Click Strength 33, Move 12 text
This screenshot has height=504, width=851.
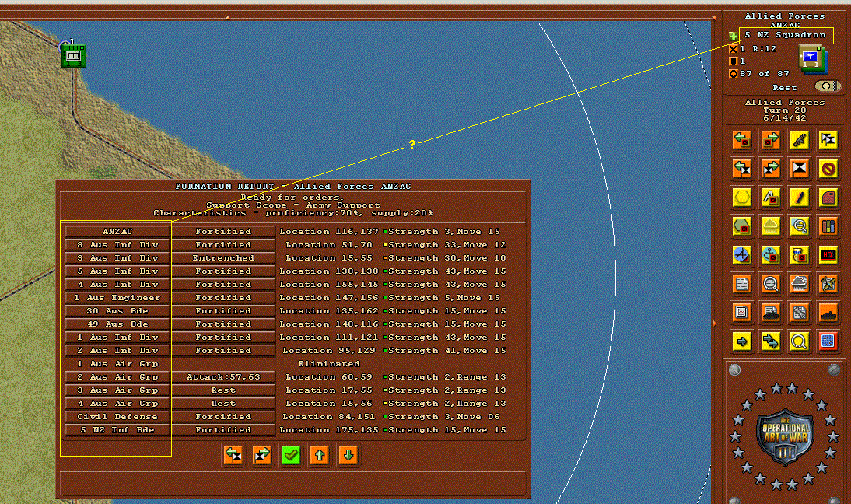(x=447, y=245)
